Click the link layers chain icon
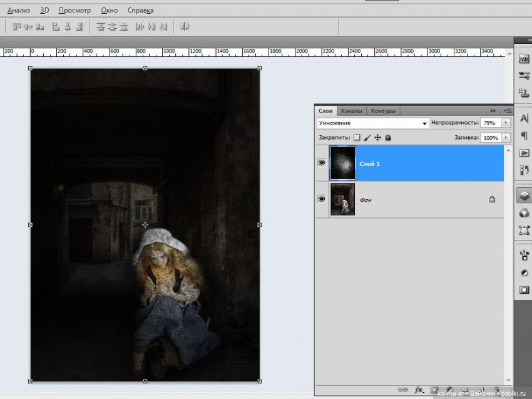 tap(403, 390)
